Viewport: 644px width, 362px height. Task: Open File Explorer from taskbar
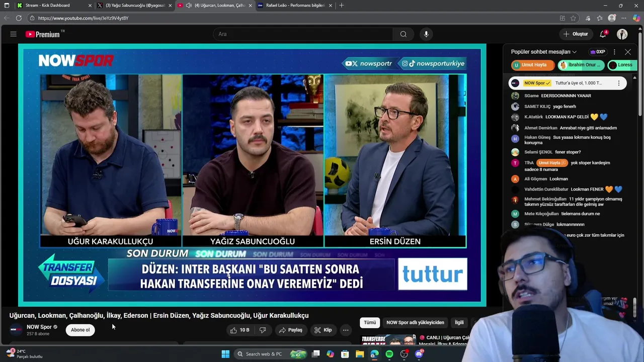(x=360, y=354)
